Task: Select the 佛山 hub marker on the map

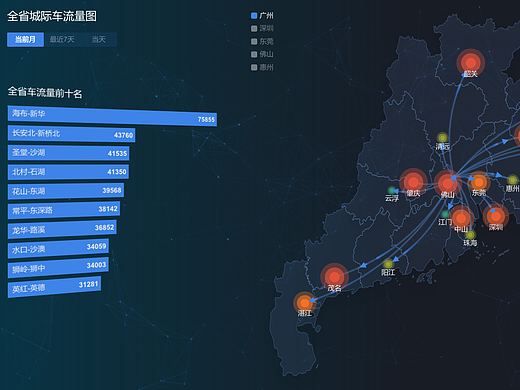Action: click(447, 184)
